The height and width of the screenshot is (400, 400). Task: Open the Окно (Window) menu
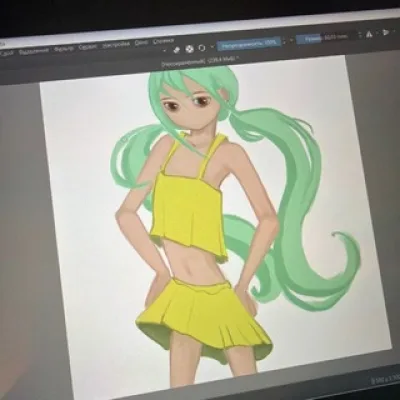click(142, 43)
